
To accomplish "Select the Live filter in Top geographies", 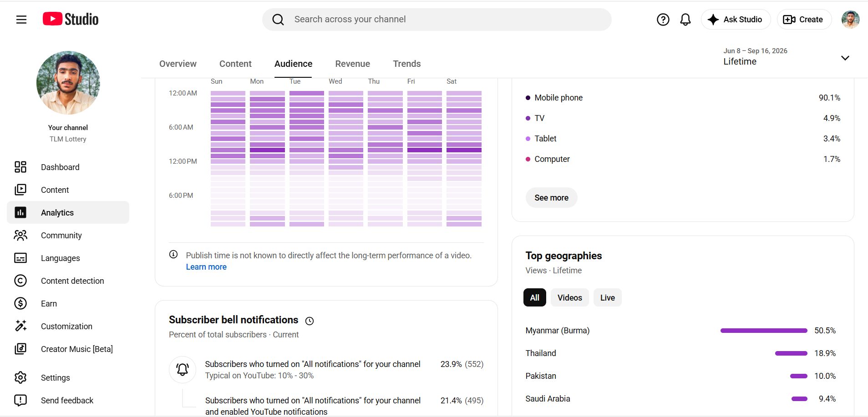I will (608, 298).
